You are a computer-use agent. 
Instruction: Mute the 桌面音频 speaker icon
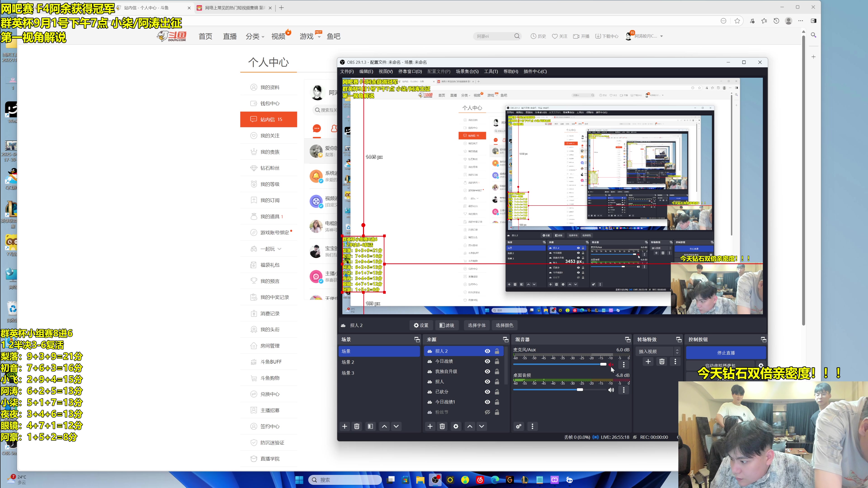pos(611,390)
